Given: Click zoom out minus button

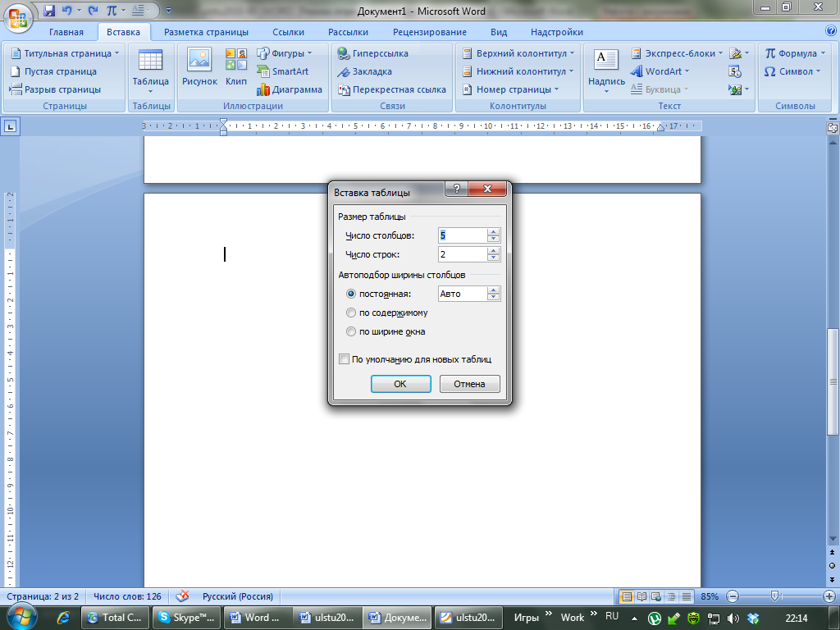Looking at the screenshot, I should point(733,596).
